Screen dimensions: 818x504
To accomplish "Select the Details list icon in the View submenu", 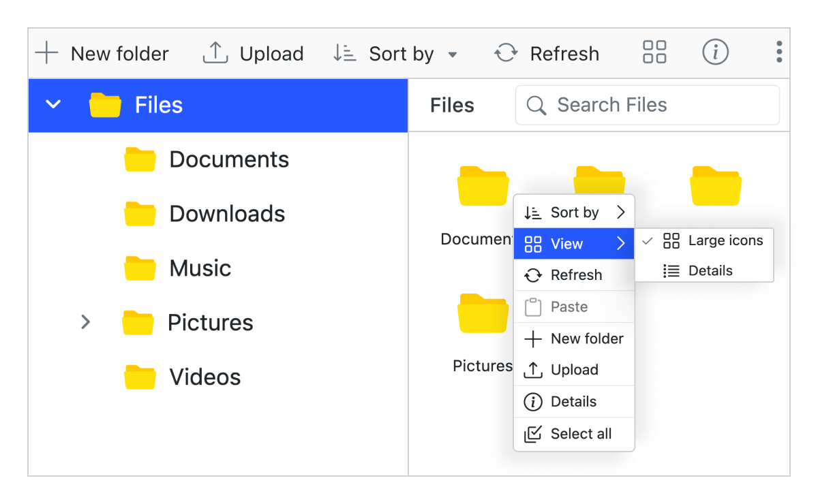I will click(671, 270).
